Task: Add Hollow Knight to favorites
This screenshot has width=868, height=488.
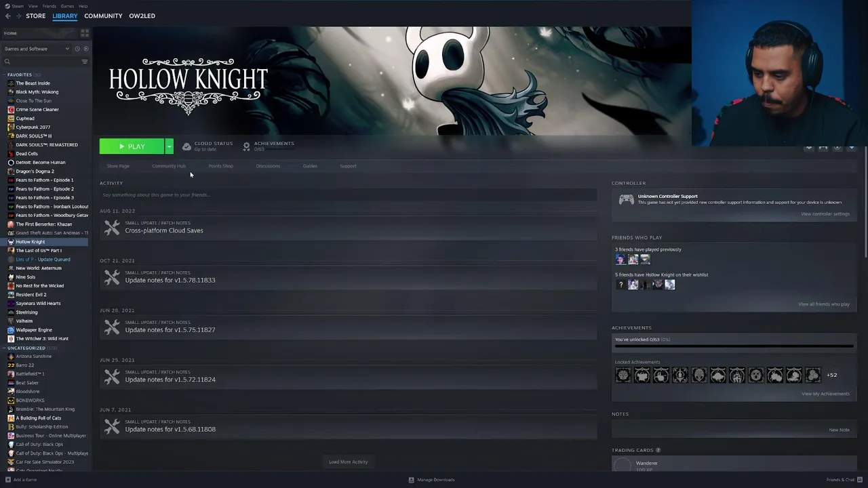Action: (852, 147)
